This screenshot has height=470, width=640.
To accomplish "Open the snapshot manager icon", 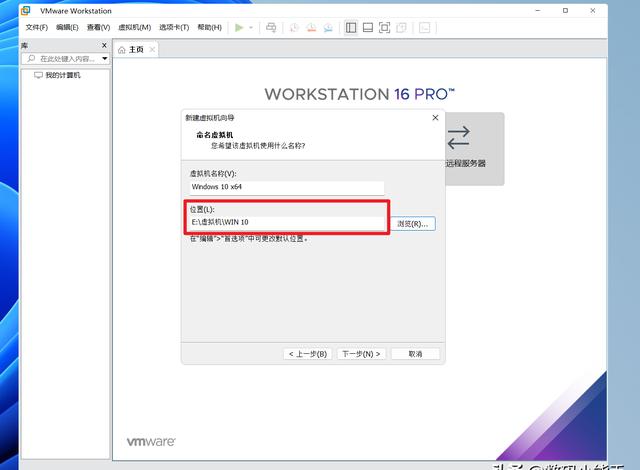I will 328,28.
